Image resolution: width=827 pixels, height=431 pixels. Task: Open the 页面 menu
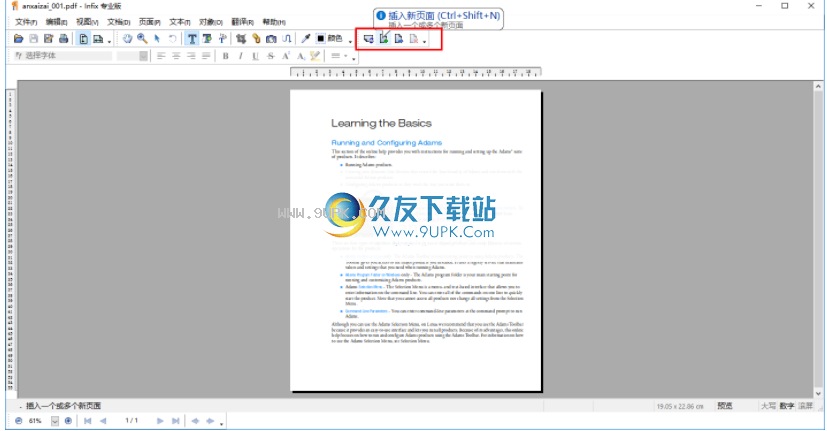click(x=149, y=22)
